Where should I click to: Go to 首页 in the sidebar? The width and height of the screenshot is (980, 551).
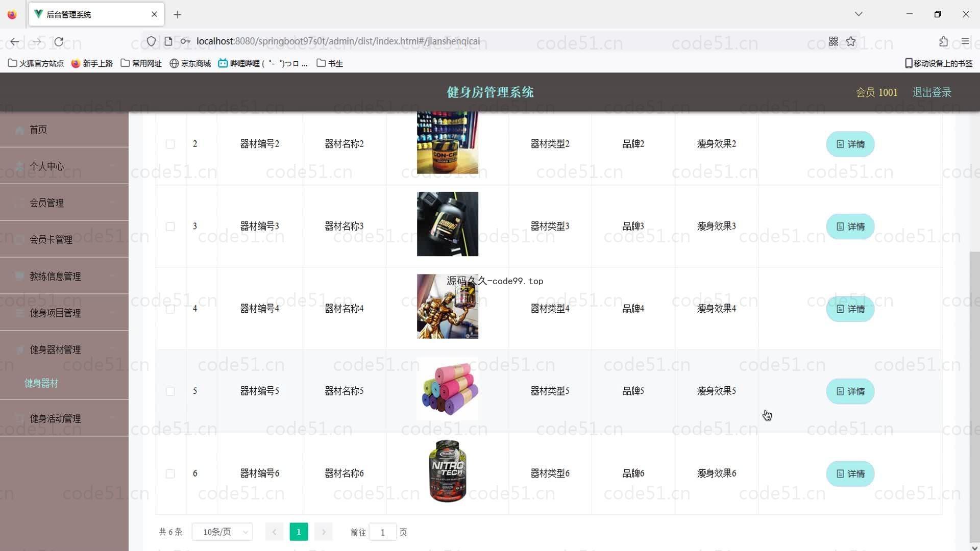[x=64, y=130]
